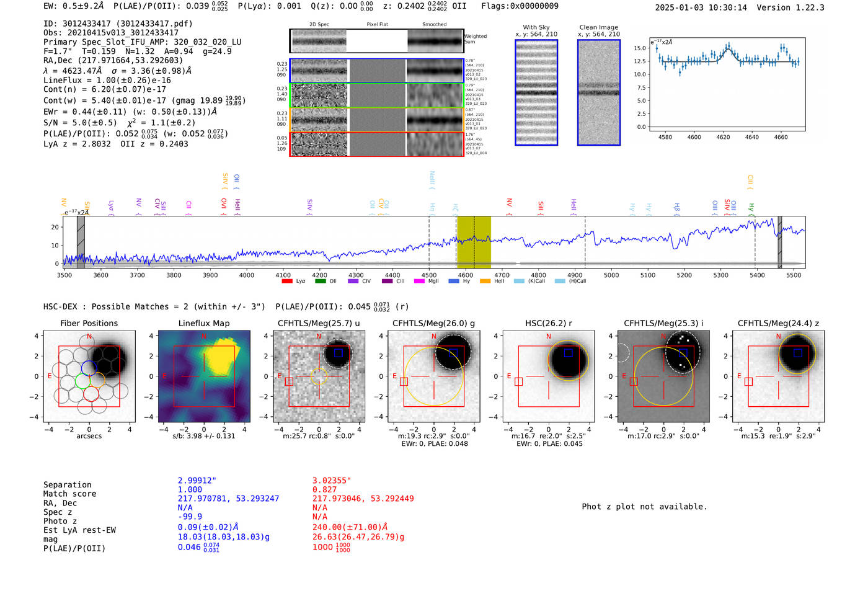The width and height of the screenshot is (868, 591).
Task: Open the CFHTLS/Meg(25.3) i image
Action: click(x=663, y=376)
